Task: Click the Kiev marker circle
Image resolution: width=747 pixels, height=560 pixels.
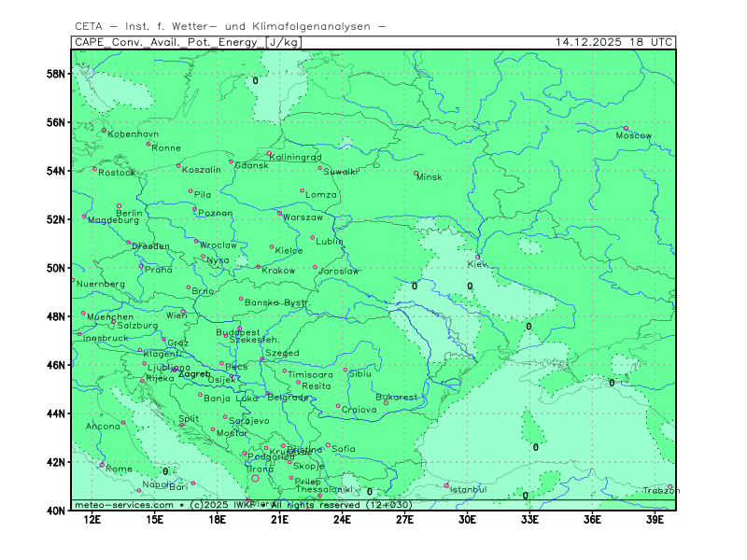Action: coord(478,258)
